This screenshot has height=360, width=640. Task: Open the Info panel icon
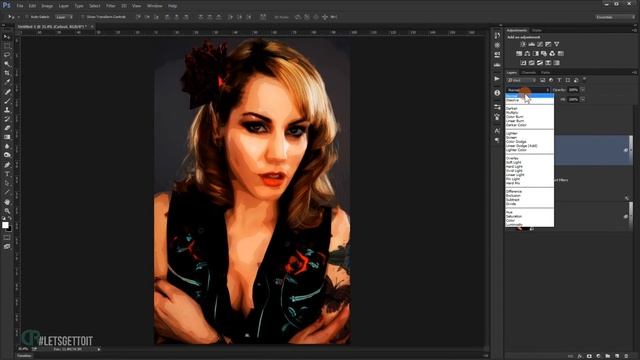(x=497, y=93)
